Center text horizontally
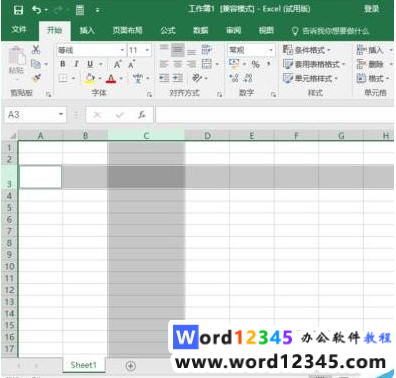The width and height of the screenshot is (396, 378). coord(178,64)
